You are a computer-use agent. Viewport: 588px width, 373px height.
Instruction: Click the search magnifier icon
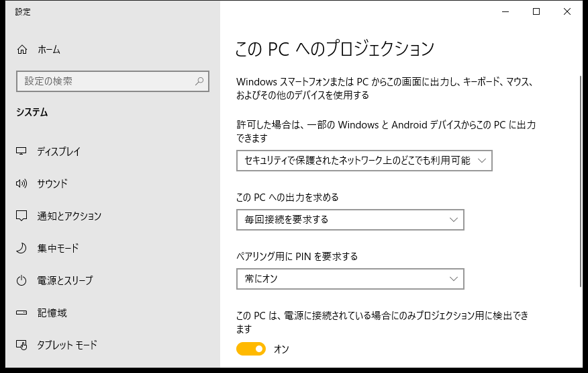[199, 81]
